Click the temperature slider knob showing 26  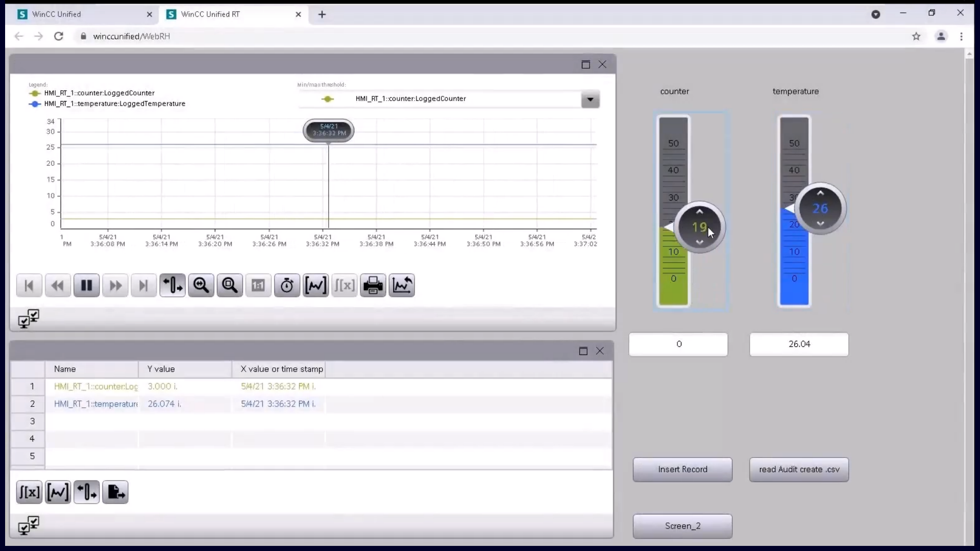point(820,208)
